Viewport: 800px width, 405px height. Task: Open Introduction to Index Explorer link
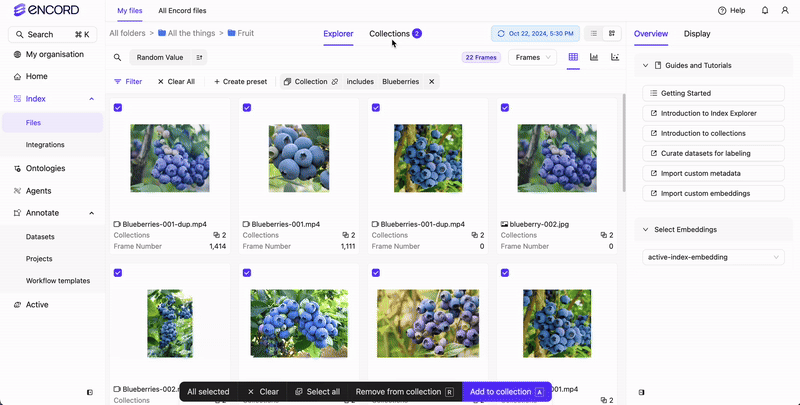(x=713, y=113)
